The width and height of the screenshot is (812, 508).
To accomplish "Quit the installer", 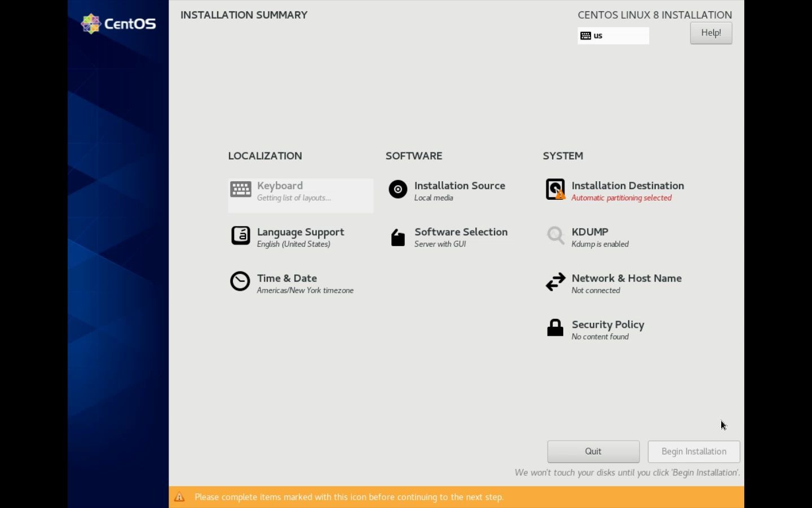I will click(x=593, y=452).
